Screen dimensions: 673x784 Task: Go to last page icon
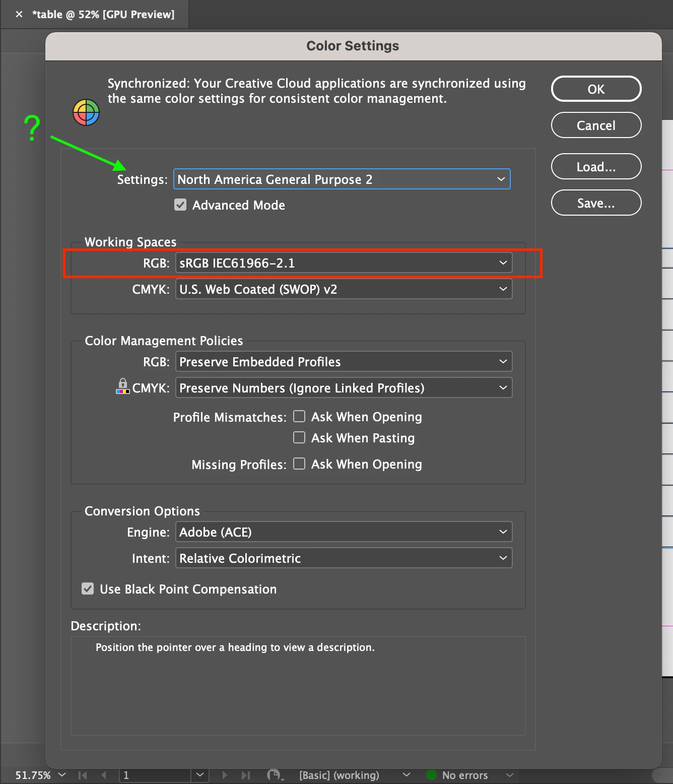click(x=245, y=775)
